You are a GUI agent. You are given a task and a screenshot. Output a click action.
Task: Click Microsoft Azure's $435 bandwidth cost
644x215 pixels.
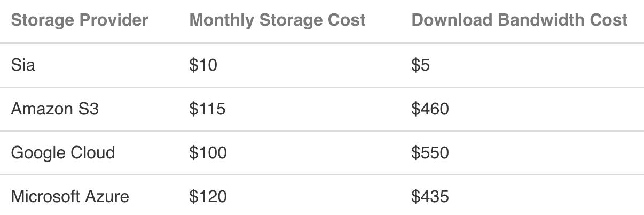click(x=430, y=197)
